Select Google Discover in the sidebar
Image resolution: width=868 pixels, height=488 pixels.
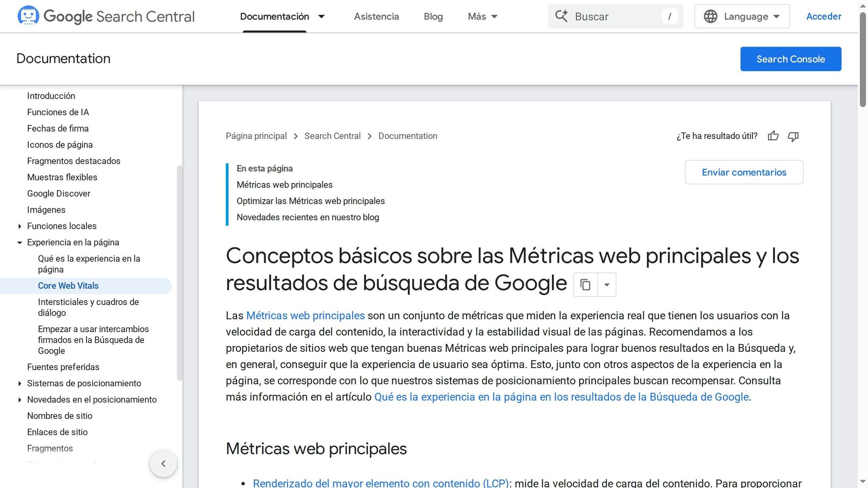[x=58, y=194]
